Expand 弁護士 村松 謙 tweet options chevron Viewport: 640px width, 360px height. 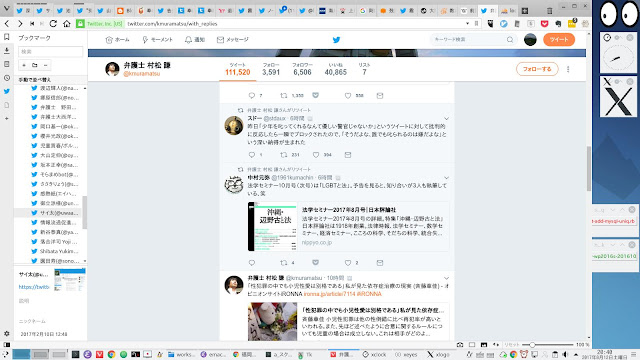[446, 278]
